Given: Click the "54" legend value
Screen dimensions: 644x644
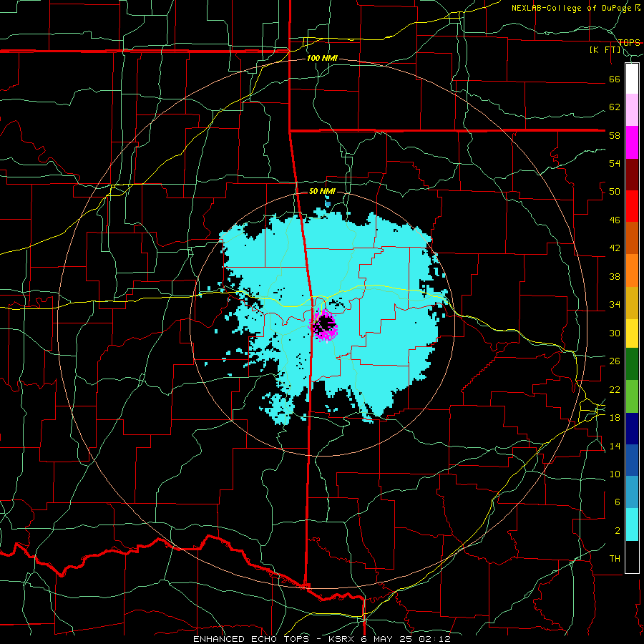Looking at the screenshot, I should [615, 163].
